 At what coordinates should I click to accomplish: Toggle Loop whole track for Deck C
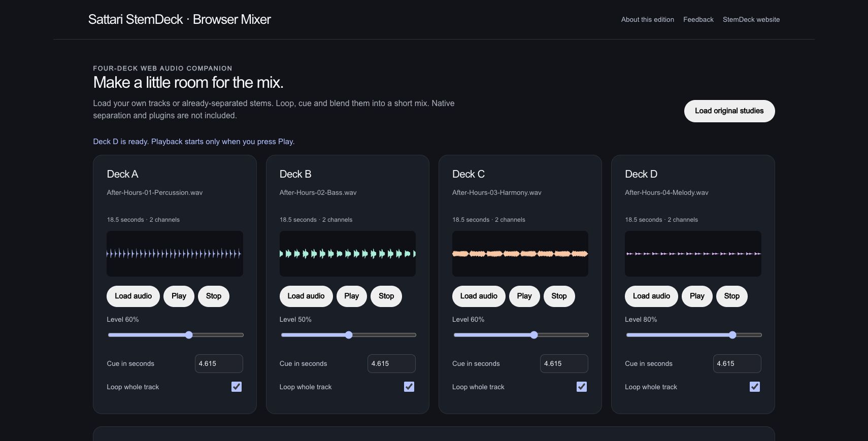(x=582, y=387)
